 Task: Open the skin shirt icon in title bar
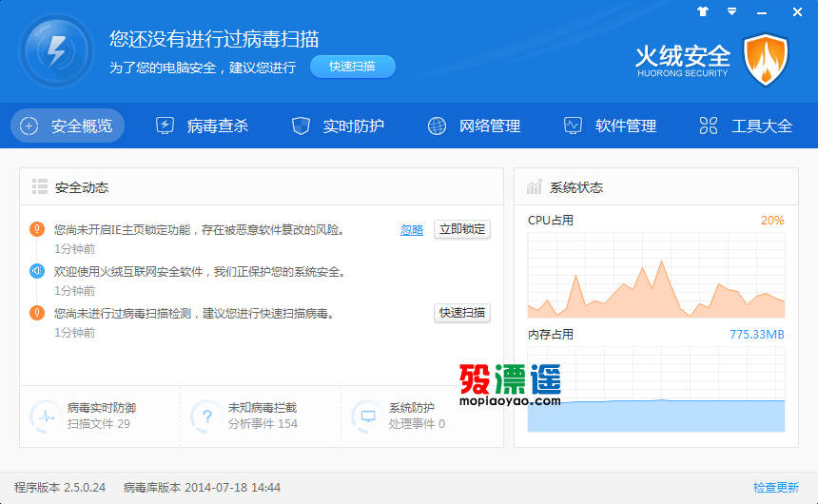click(x=703, y=11)
